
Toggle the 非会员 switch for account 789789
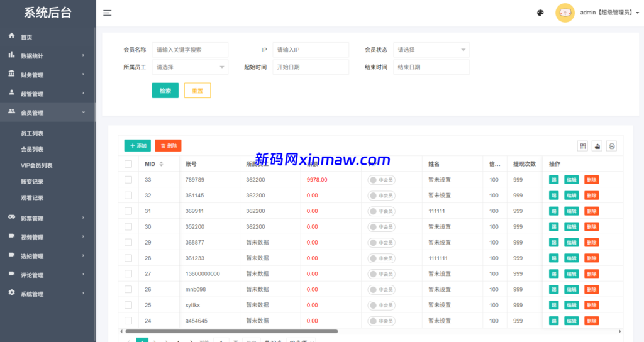click(382, 180)
